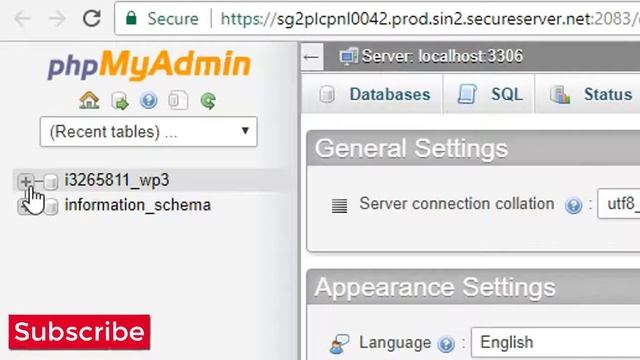This screenshot has height=360, width=640.
Task: Click the Secure padlock in address bar
Action: pos(131,18)
